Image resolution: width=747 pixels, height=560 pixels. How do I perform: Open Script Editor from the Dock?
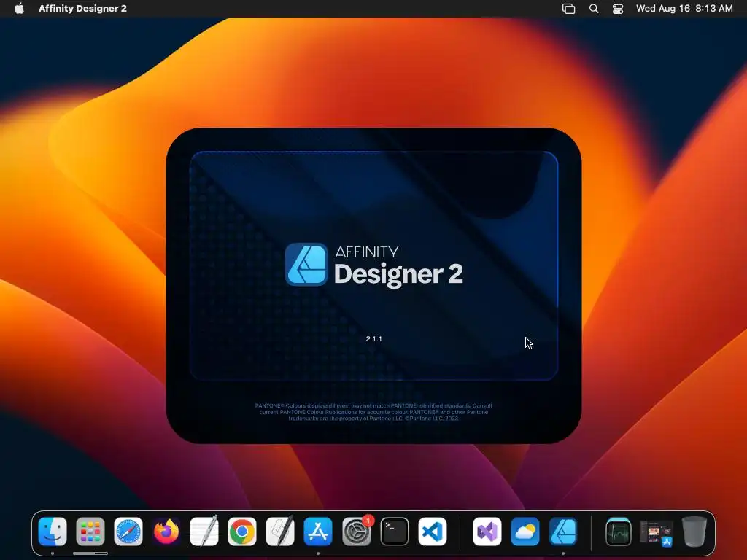(280, 532)
